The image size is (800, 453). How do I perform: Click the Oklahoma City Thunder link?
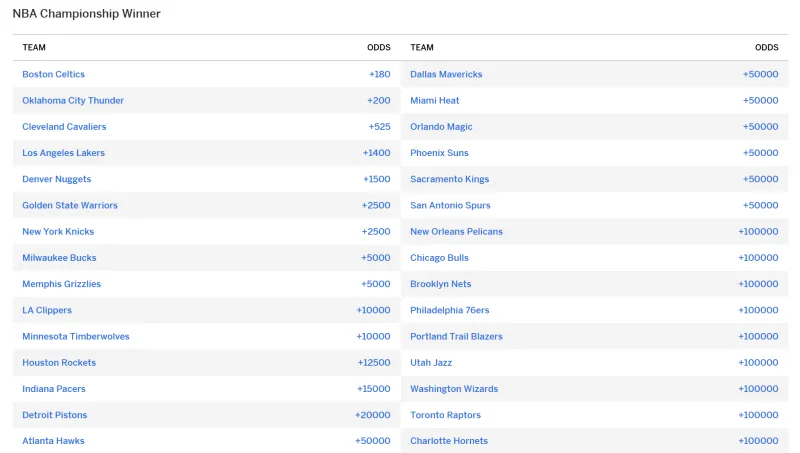tap(73, 100)
